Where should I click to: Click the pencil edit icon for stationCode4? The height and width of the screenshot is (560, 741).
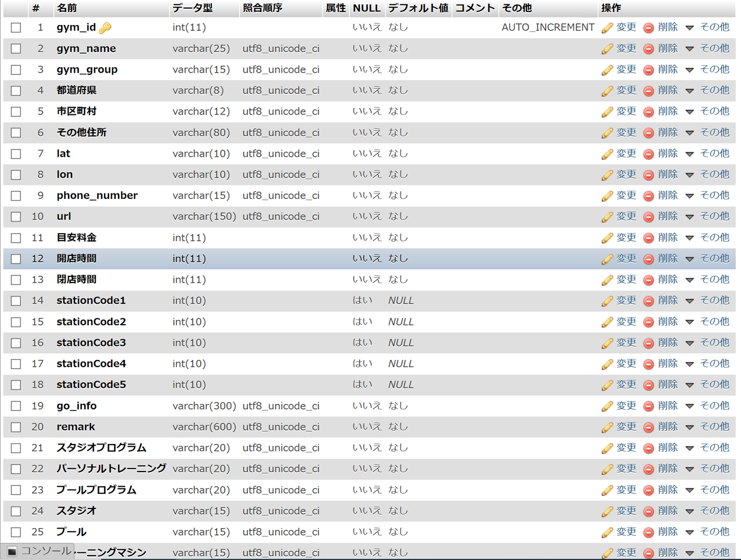tap(607, 364)
